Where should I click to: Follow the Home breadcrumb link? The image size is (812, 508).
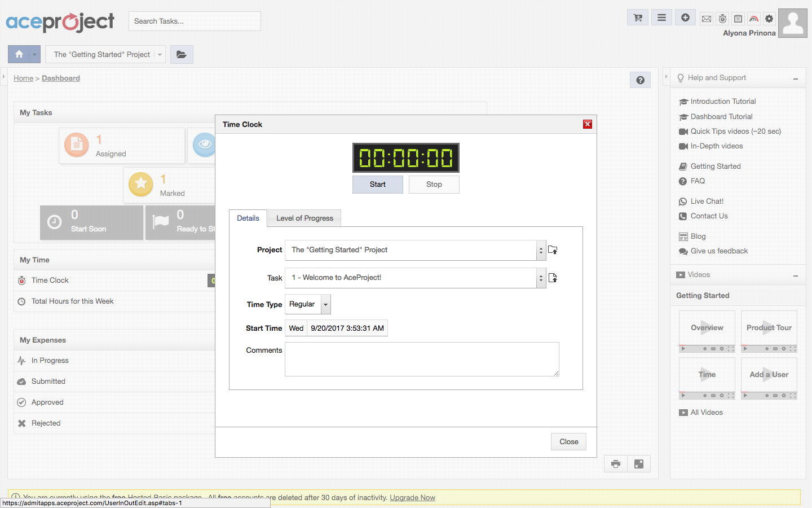tap(24, 78)
